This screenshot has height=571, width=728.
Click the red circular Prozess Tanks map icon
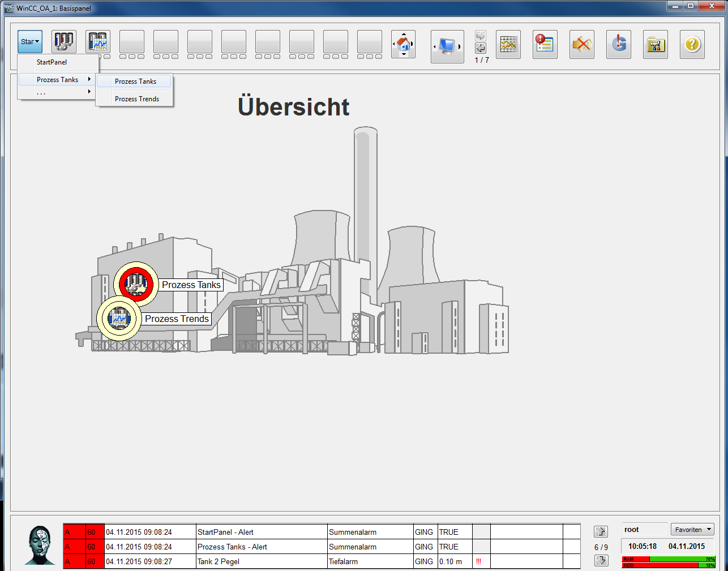[136, 284]
